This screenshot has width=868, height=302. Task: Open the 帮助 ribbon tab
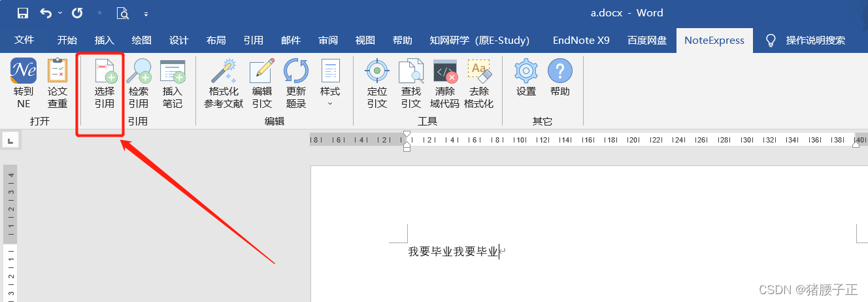point(403,40)
